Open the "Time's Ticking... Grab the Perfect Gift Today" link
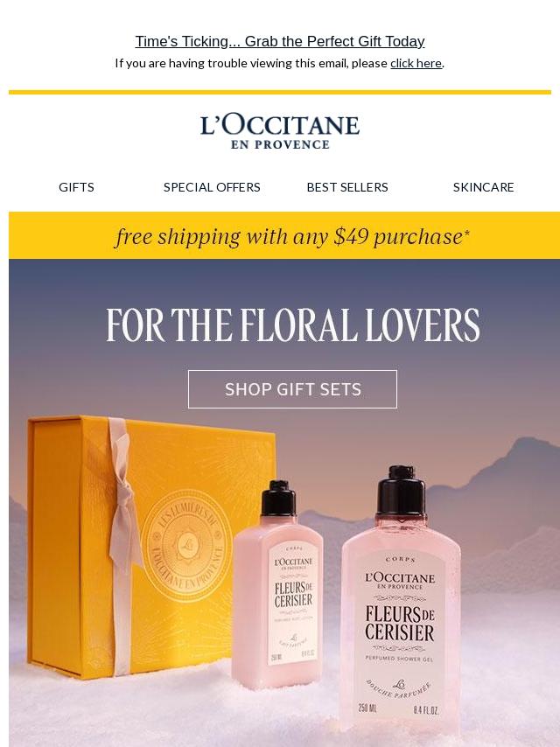The width and height of the screenshot is (560, 747). (280, 41)
